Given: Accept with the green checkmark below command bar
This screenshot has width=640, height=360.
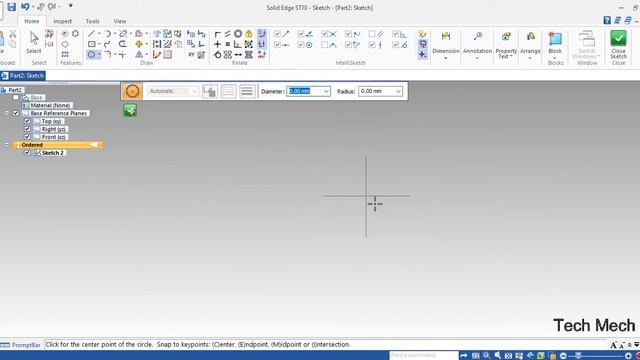Looking at the screenshot, I should (130, 110).
